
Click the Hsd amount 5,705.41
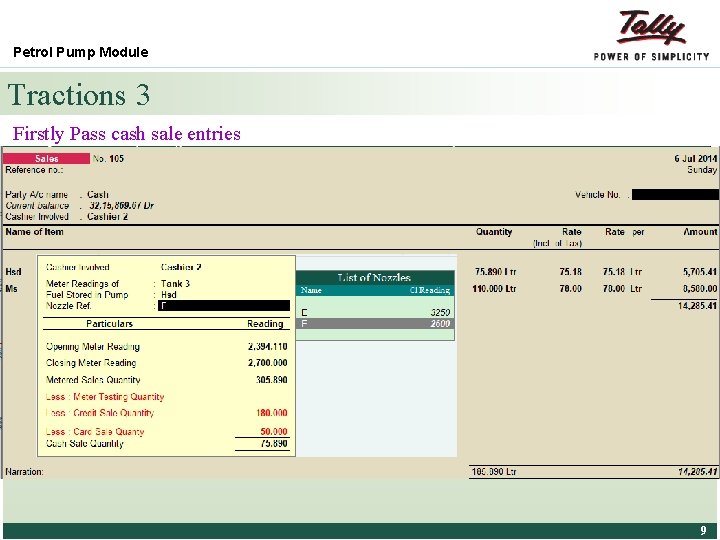pyautogui.click(x=700, y=272)
